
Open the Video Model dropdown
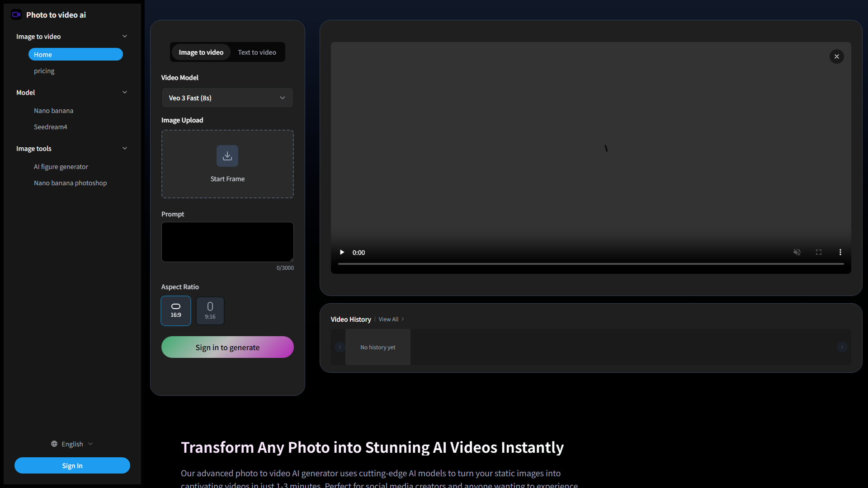click(227, 98)
